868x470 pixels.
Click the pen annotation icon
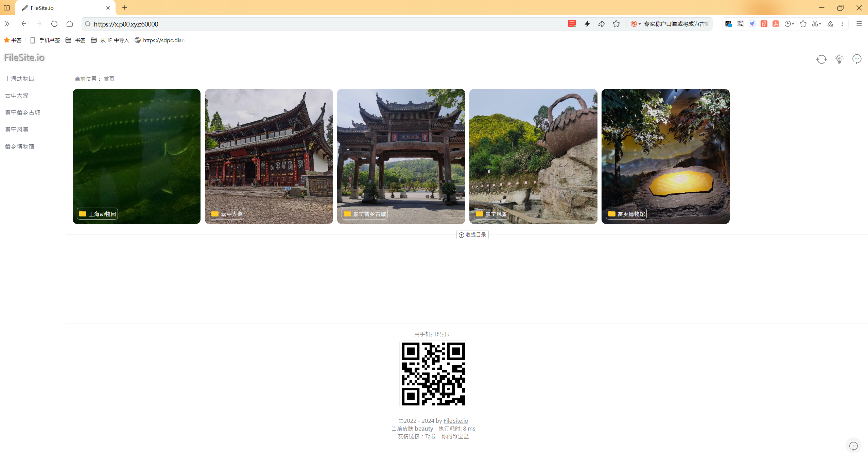pyautogui.click(x=830, y=24)
